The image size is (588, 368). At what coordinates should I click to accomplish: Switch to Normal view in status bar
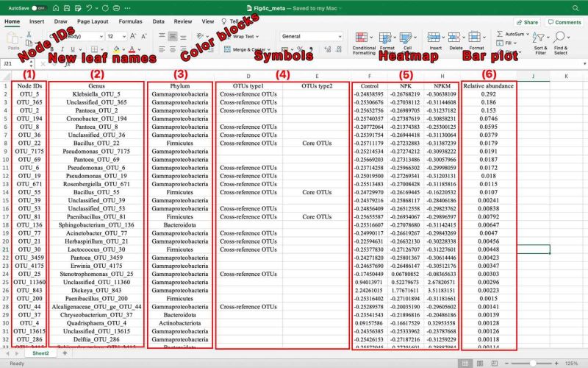coord(465,363)
